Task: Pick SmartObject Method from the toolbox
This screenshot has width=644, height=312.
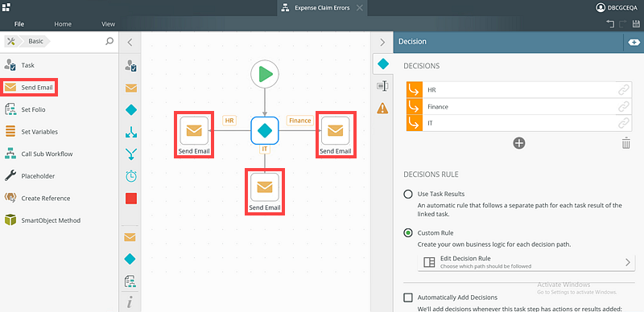Action: tap(43, 220)
